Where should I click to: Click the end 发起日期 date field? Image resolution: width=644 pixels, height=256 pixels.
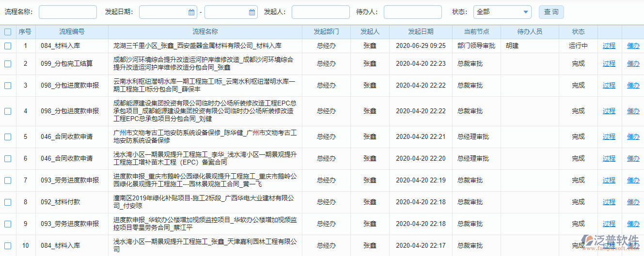click(x=231, y=12)
